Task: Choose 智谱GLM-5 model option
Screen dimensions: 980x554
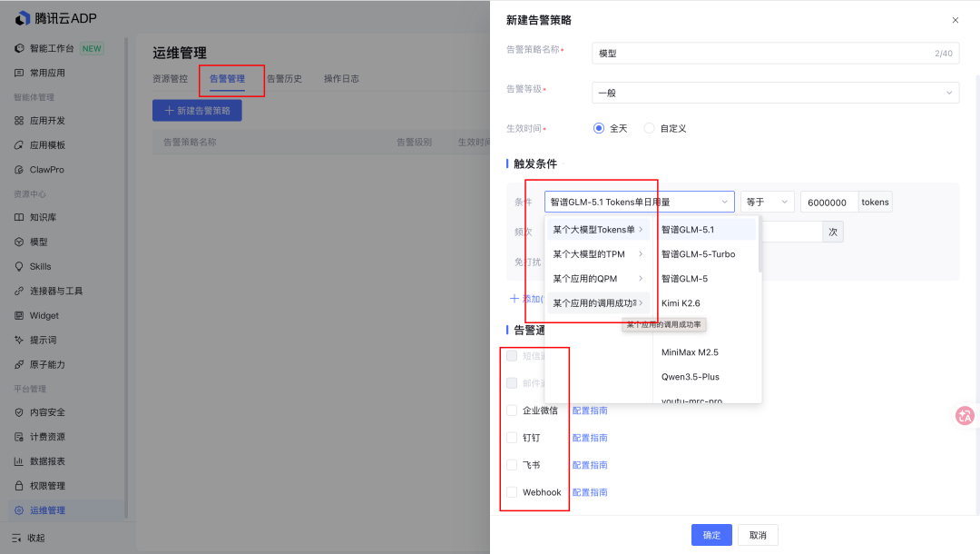Action: coord(706,278)
